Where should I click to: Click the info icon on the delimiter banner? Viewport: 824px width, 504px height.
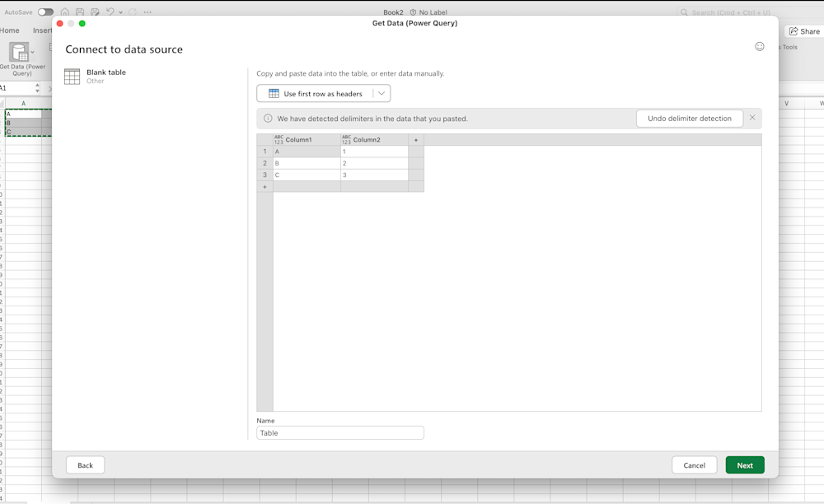[x=268, y=118]
